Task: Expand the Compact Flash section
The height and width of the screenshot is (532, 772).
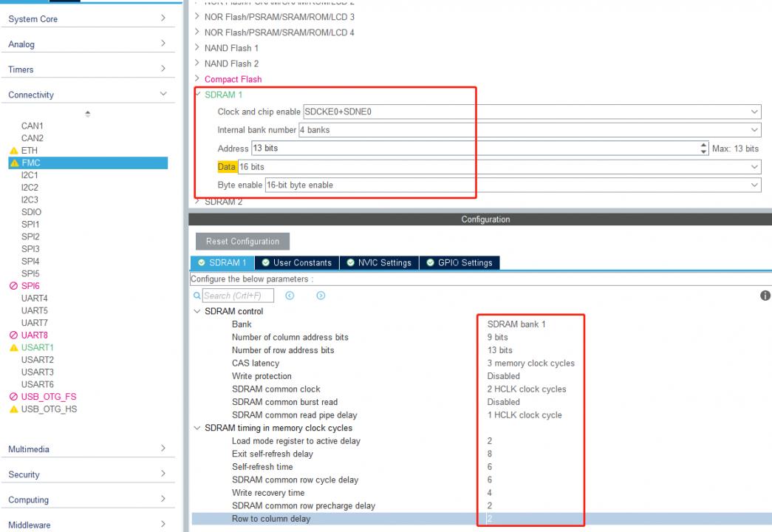Action: coord(197,79)
